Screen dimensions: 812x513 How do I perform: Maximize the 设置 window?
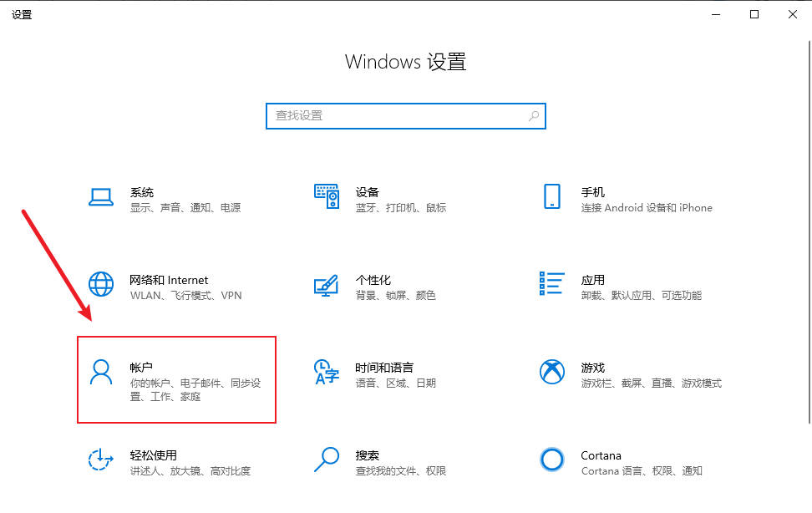pos(754,14)
